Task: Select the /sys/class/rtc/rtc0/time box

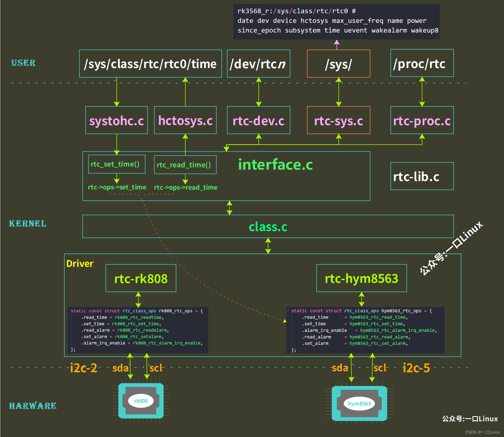Action: tap(150, 63)
